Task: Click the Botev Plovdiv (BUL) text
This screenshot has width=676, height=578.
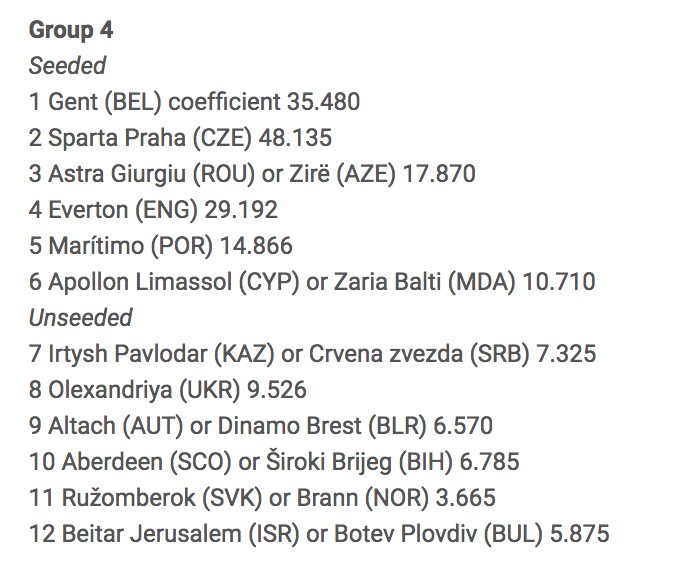Action: [x=438, y=534]
